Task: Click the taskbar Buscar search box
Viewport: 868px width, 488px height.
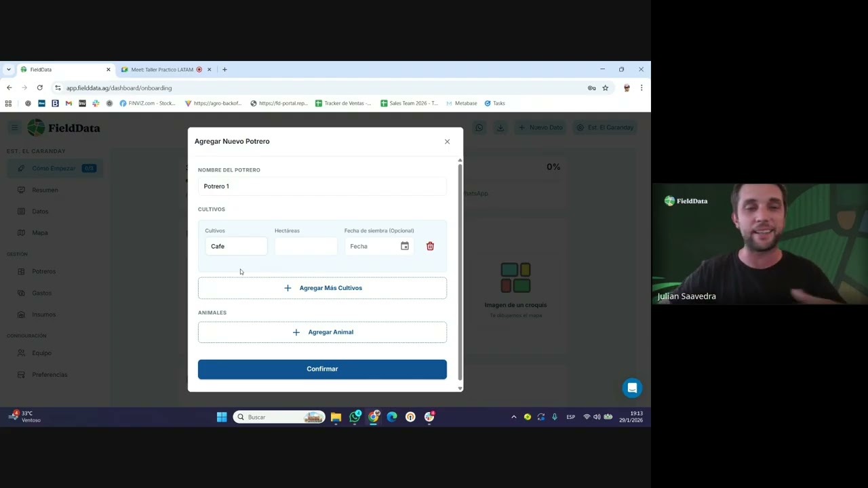Action: point(279,417)
